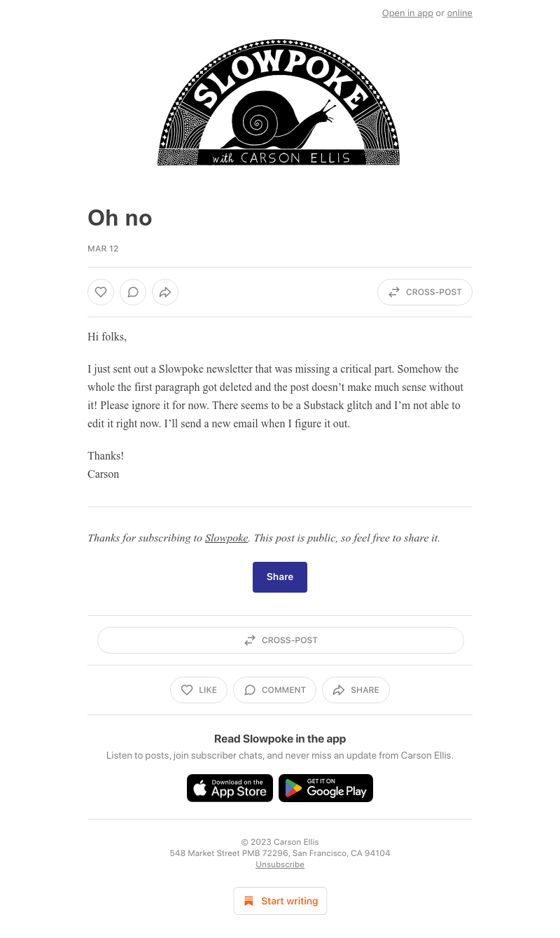Click the heart like icon under the title
Image resolution: width=560 pixels, height=938 pixels.
coord(101,292)
